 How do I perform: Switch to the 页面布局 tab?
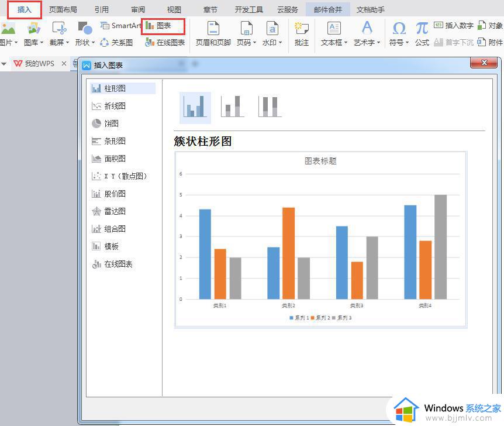[x=63, y=9]
